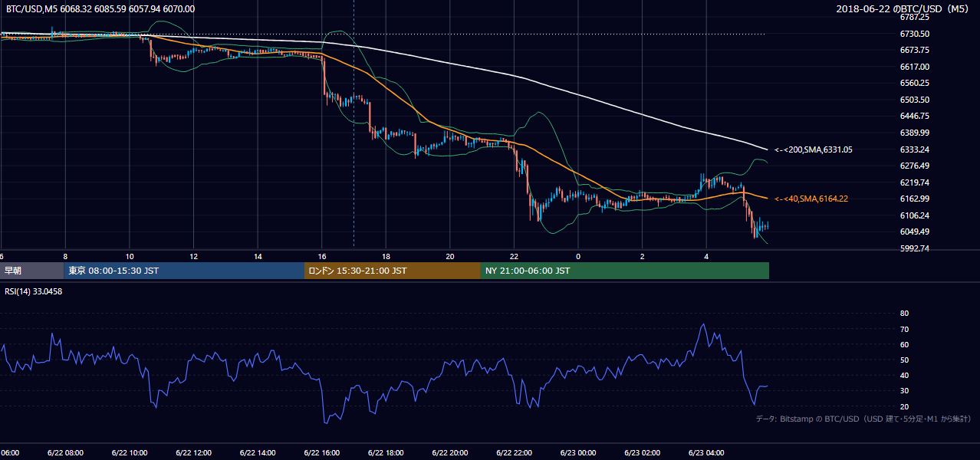Click RSI scale value 40

[904, 375]
